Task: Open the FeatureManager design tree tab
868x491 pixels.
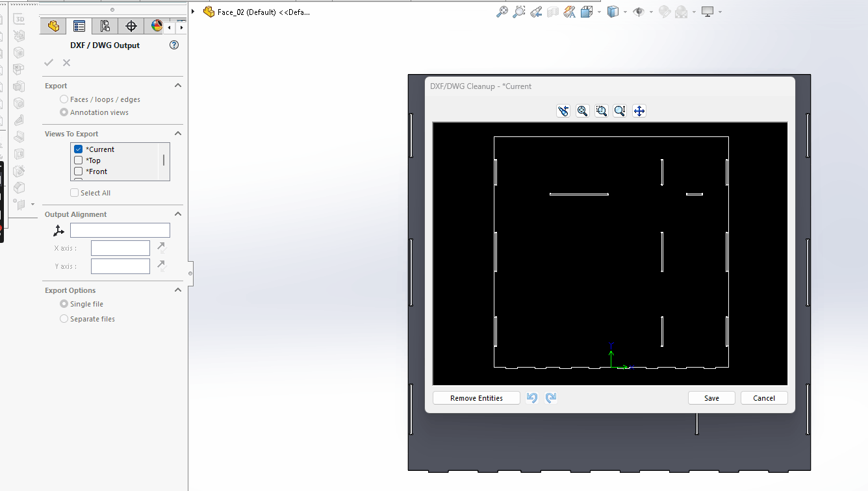Action: tap(53, 26)
